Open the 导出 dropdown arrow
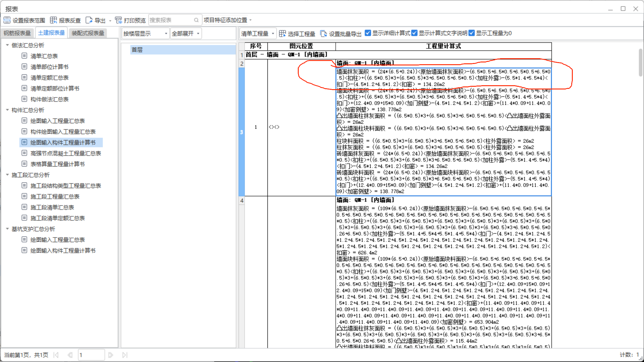 110,21
